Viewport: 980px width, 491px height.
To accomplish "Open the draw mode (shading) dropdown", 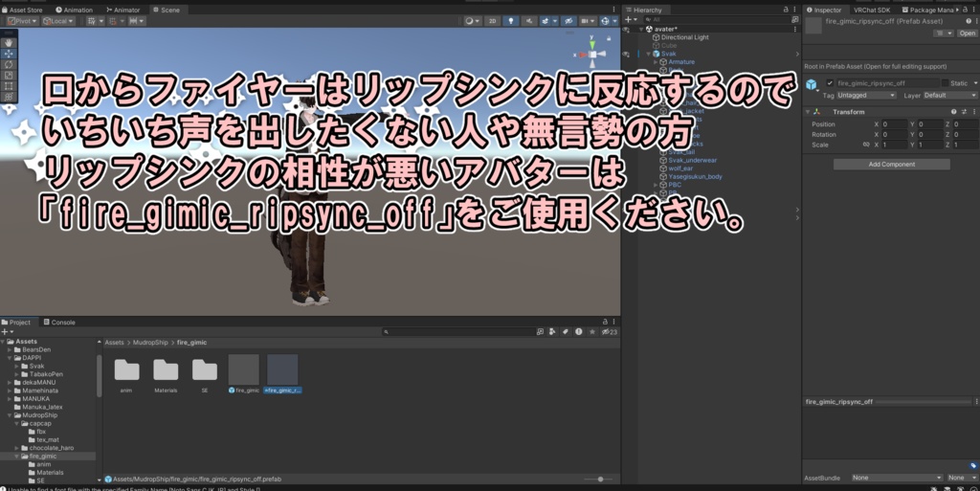I will (473, 21).
